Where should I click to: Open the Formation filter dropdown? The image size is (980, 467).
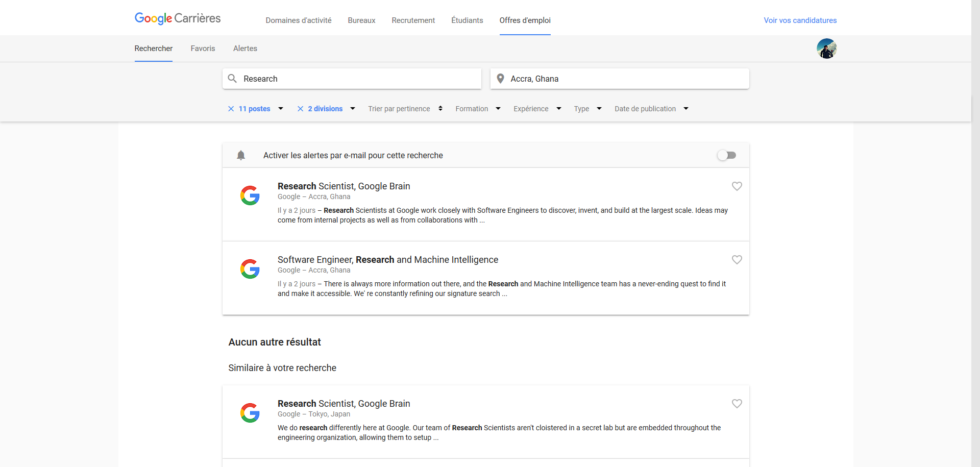[x=478, y=109]
